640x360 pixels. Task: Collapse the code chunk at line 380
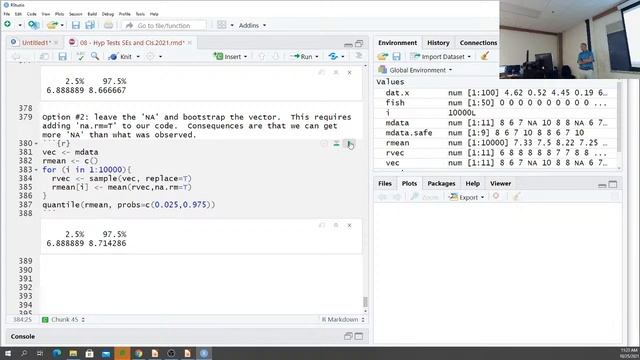click(x=36, y=144)
